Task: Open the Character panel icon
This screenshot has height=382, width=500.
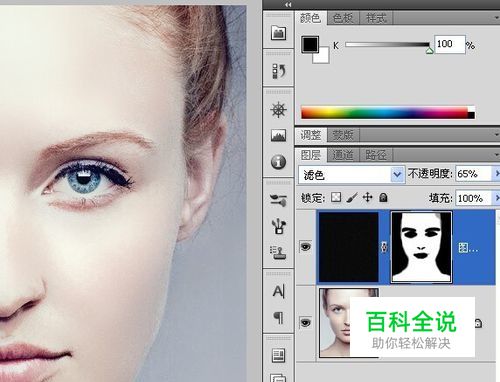Action: [x=279, y=291]
